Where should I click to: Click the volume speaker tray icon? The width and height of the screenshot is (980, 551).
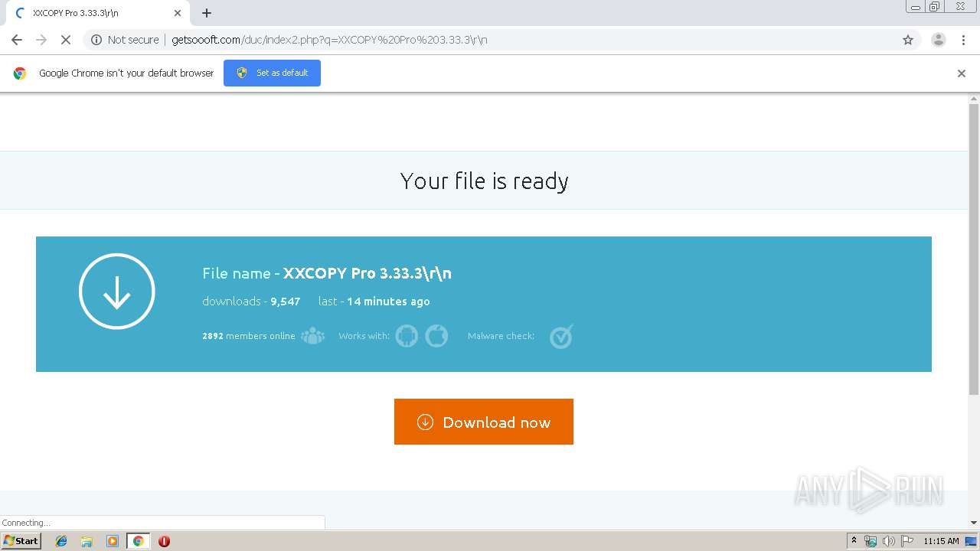click(x=888, y=541)
